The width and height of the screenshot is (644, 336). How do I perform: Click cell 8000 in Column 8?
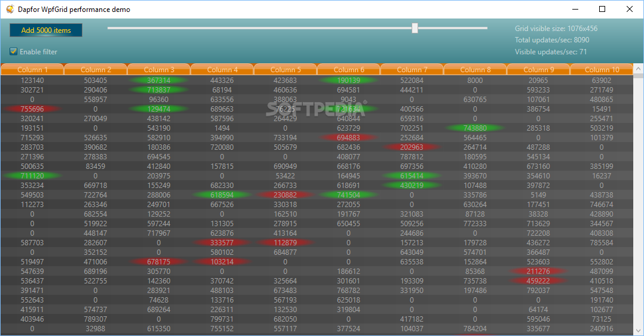(475, 81)
